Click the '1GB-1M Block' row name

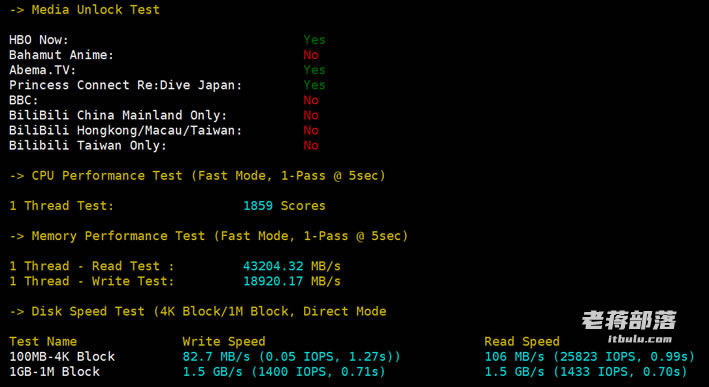[54, 372]
